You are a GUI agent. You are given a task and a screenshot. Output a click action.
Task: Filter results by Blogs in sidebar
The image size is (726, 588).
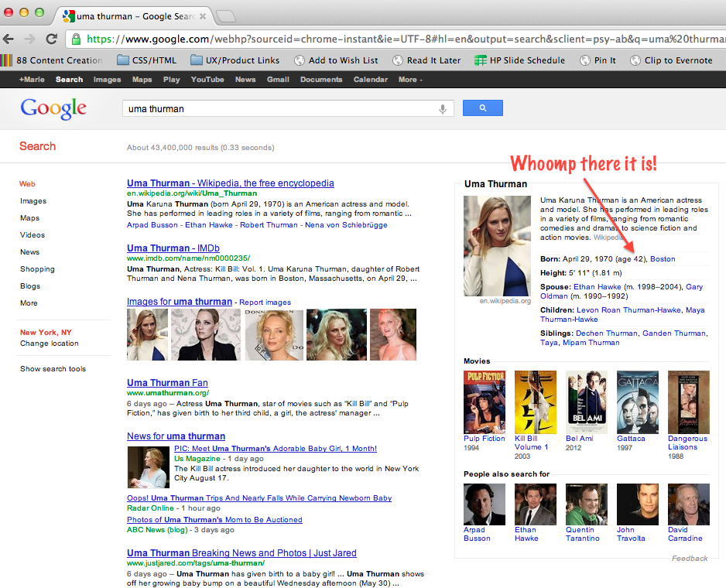[x=30, y=286]
